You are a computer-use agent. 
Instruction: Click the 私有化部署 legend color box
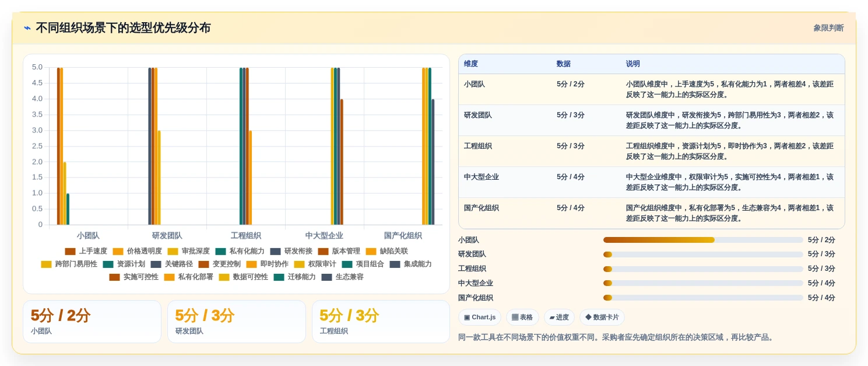click(169, 277)
